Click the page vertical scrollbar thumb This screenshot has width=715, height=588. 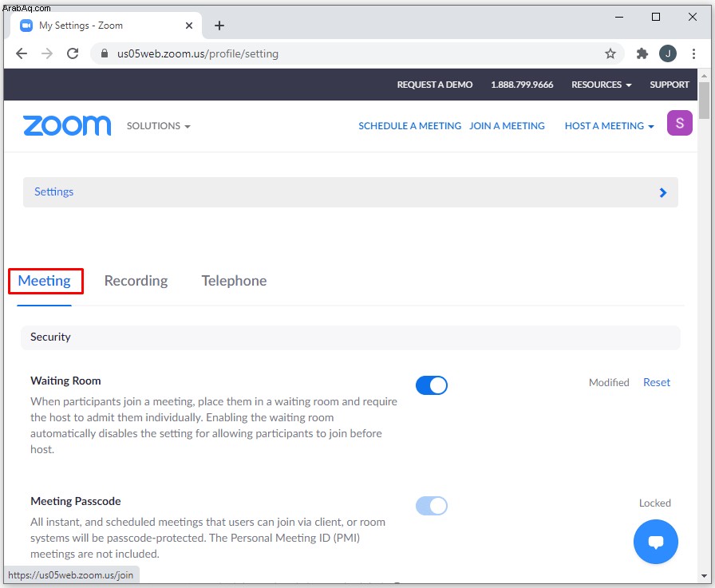pyautogui.click(x=704, y=101)
